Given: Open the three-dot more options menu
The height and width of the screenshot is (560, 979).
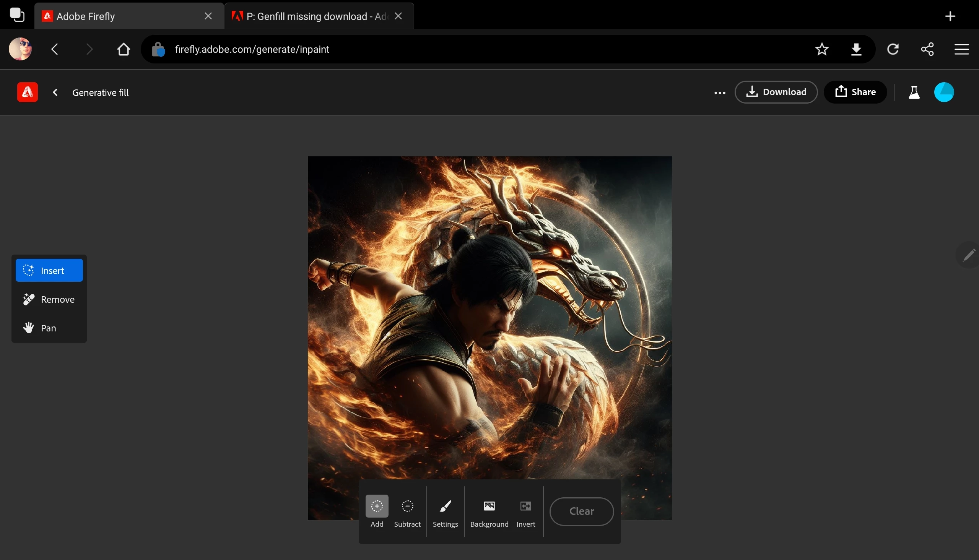Looking at the screenshot, I should click(719, 92).
